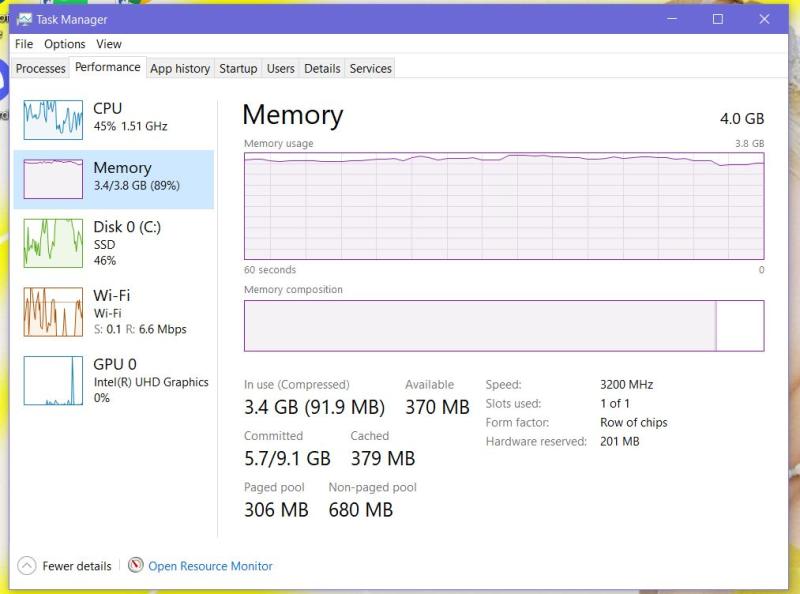Open the View menu
Screen dimensions: 800x594
pyautogui.click(x=109, y=44)
